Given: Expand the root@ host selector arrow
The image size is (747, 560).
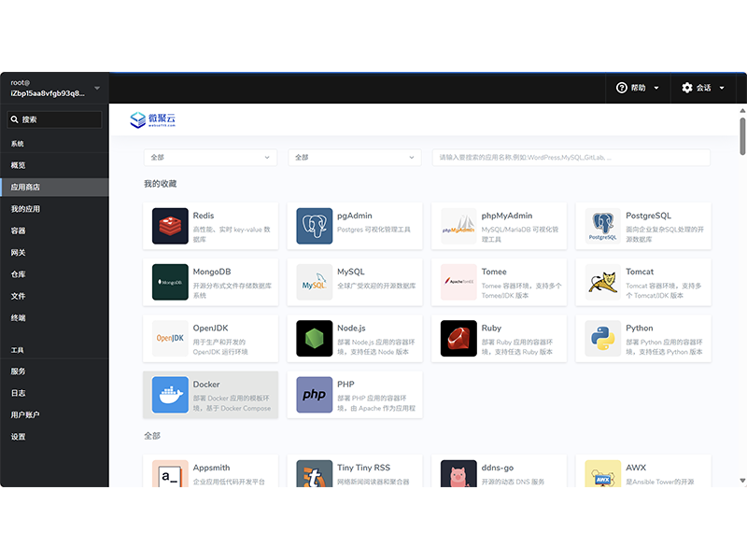Looking at the screenshot, I should point(97,88).
